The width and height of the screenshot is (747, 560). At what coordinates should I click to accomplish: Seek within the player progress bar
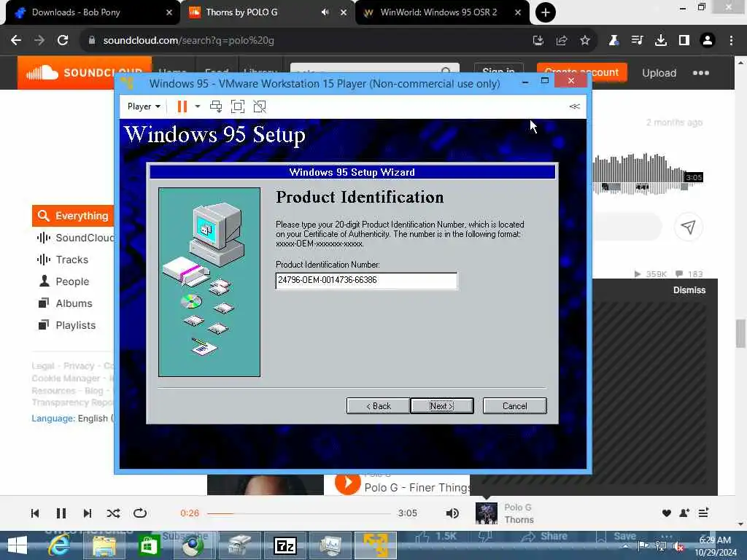(298, 513)
